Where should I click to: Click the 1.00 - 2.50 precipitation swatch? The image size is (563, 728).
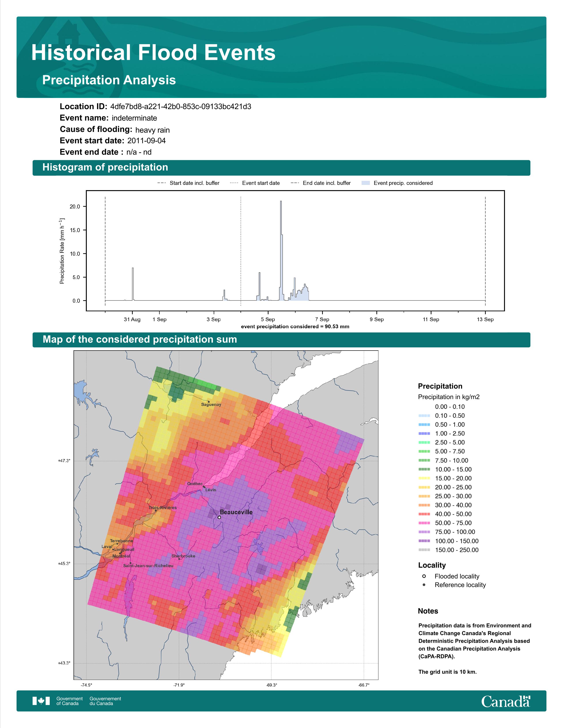coord(424,434)
